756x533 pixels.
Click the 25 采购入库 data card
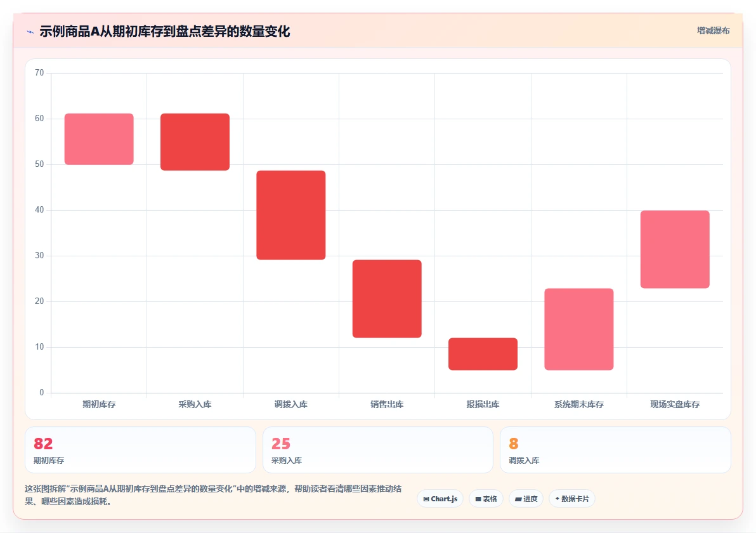[x=377, y=449]
